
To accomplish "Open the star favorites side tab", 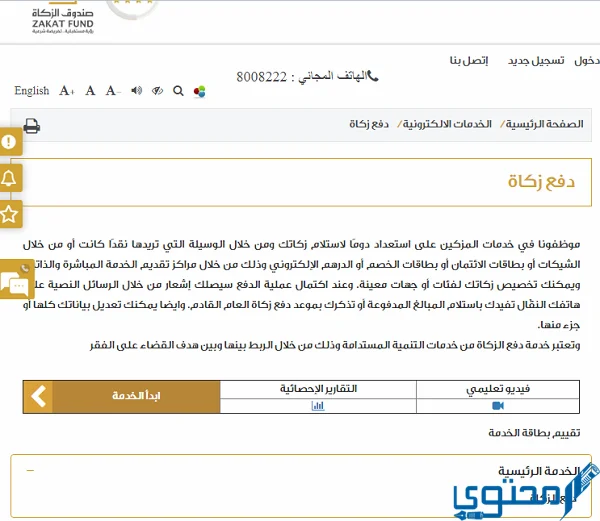I will [x=9, y=214].
